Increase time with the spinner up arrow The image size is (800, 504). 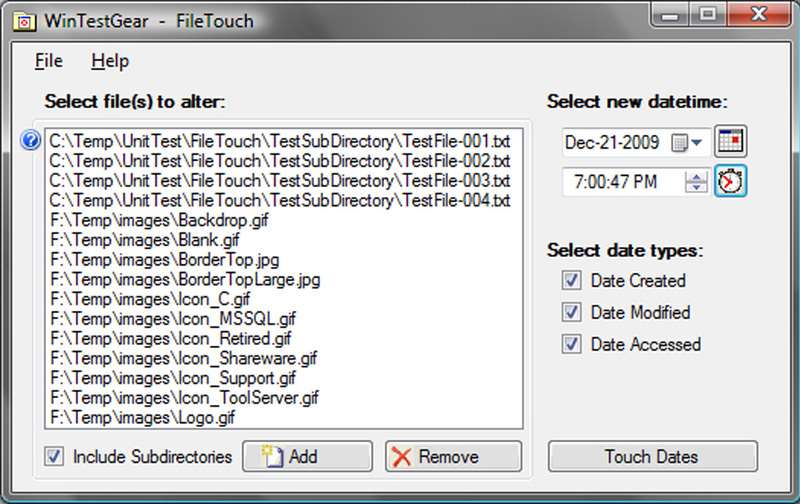(696, 177)
